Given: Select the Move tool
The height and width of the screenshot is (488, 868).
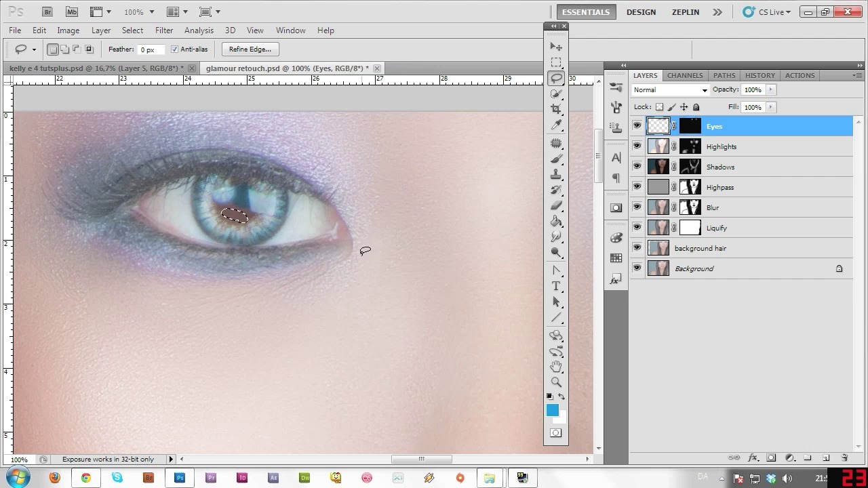Looking at the screenshot, I should 556,47.
